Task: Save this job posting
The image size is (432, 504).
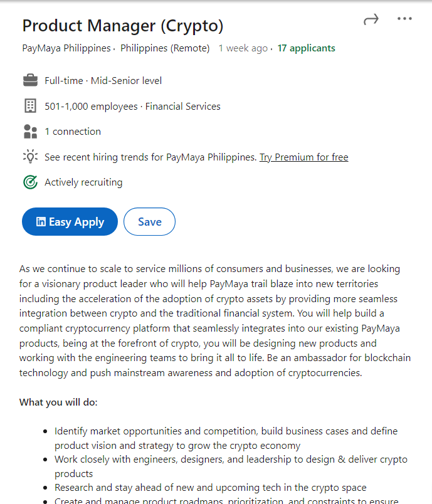Action: 149,221
